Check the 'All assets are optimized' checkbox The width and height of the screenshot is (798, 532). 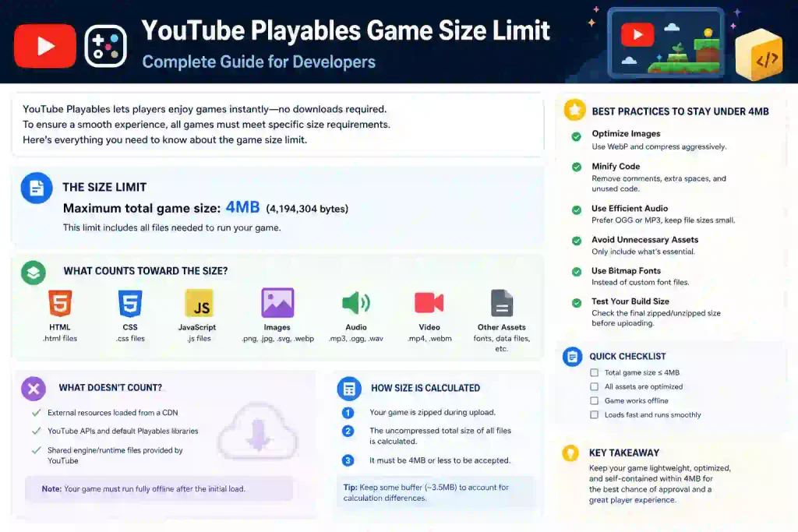tap(594, 386)
